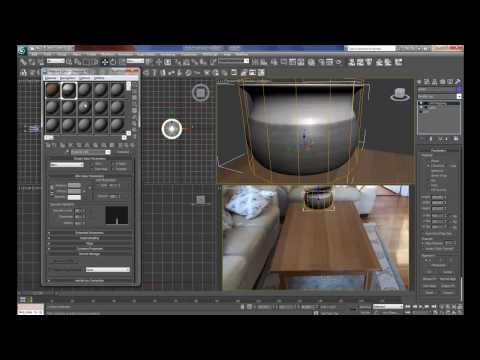Open the named selection sets dropdown arrow
This screenshot has width=480, height=360.
[x=246, y=61]
